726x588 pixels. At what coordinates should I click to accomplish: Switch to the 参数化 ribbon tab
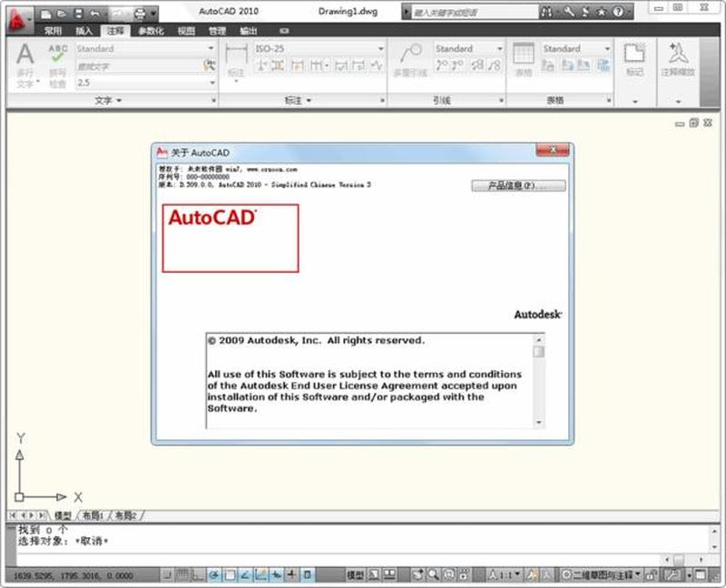[x=151, y=31]
